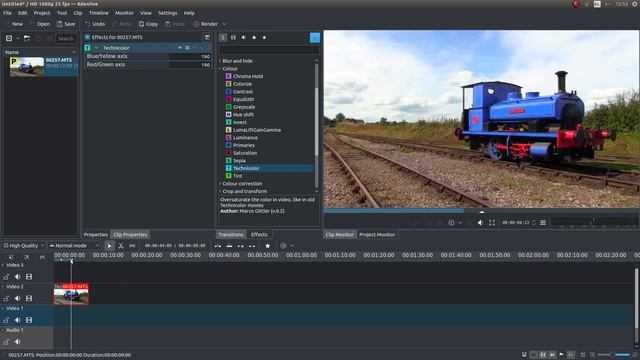640x360 pixels.
Task: Toggle monitor volume speaker icon
Action: (x=480, y=223)
